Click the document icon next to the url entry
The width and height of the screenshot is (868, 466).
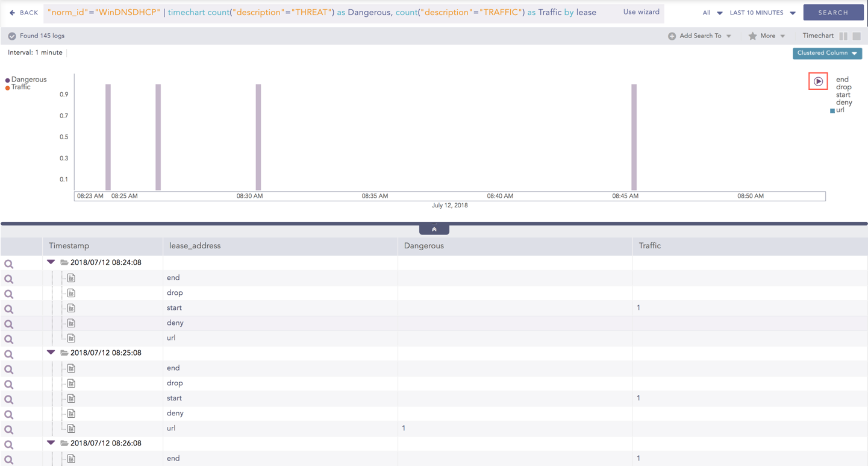coord(70,338)
